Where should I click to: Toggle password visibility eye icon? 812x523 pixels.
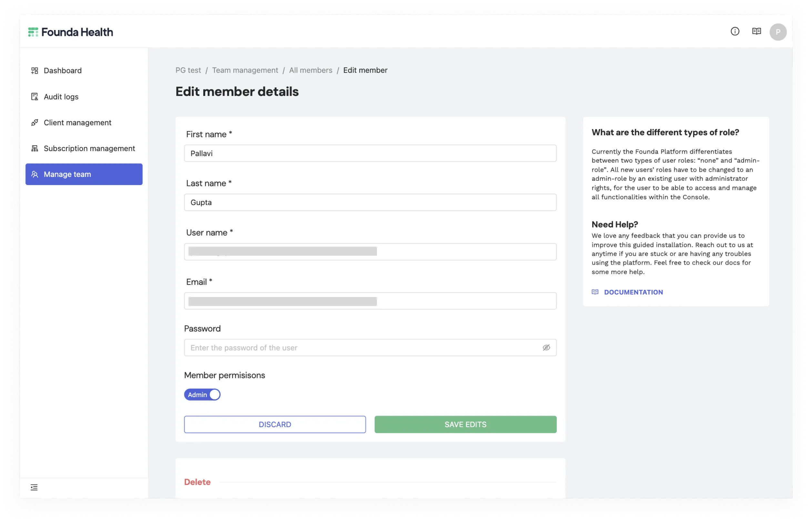pos(546,347)
